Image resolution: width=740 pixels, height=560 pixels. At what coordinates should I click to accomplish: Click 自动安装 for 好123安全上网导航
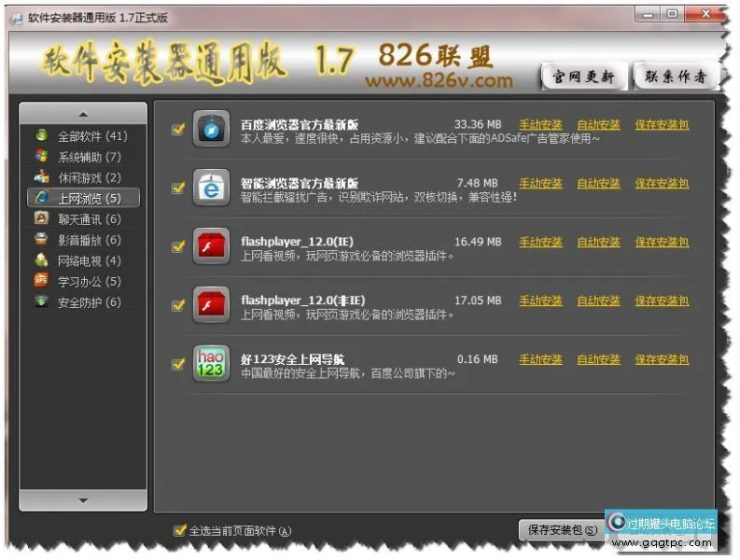(599, 359)
